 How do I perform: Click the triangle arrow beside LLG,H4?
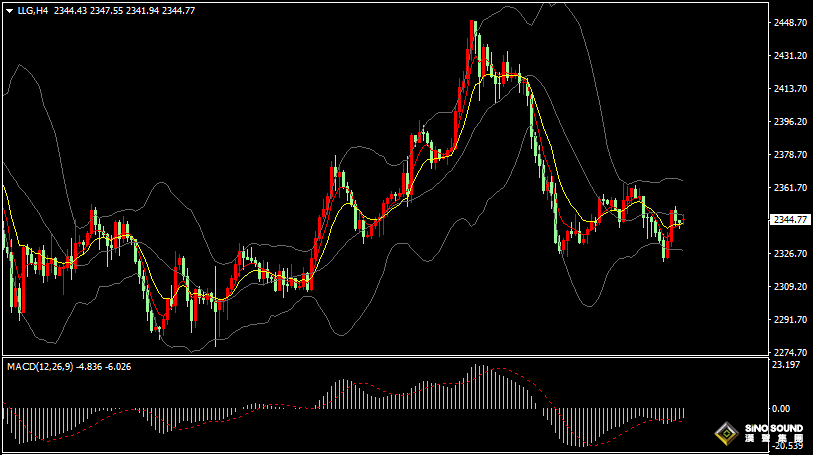click(9, 10)
